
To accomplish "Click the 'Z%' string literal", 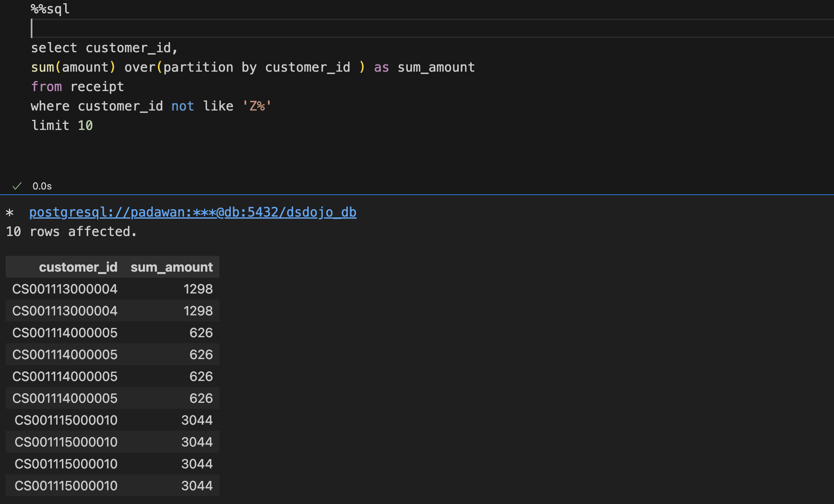I will point(257,106).
